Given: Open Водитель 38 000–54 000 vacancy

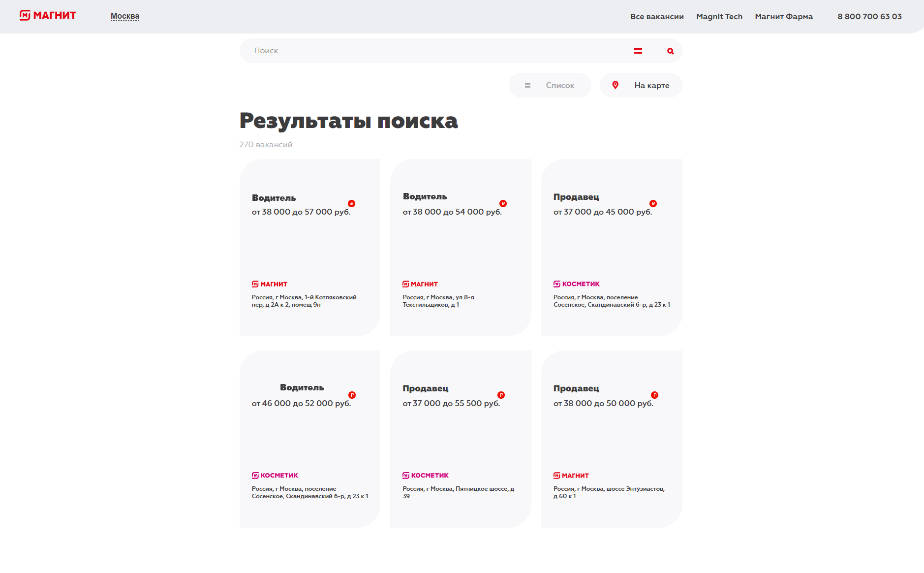Looking at the screenshot, I should click(461, 248).
